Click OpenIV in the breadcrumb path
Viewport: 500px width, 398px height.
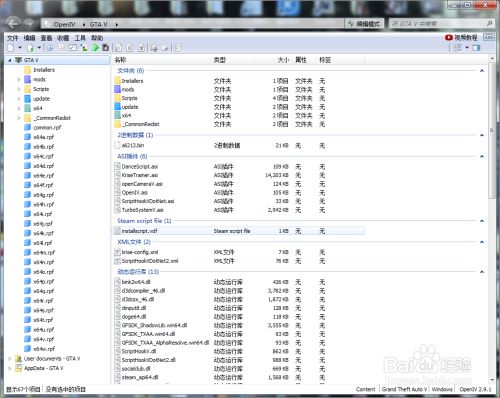64,24
